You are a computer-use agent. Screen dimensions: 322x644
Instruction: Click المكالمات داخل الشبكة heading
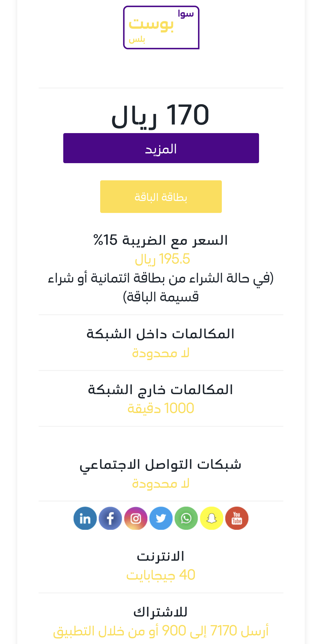(161, 334)
